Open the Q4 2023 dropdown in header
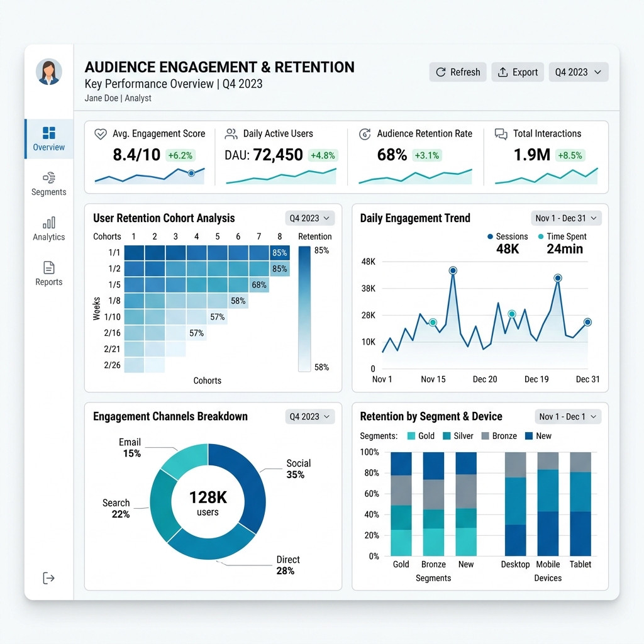644x644 pixels. coord(579,72)
